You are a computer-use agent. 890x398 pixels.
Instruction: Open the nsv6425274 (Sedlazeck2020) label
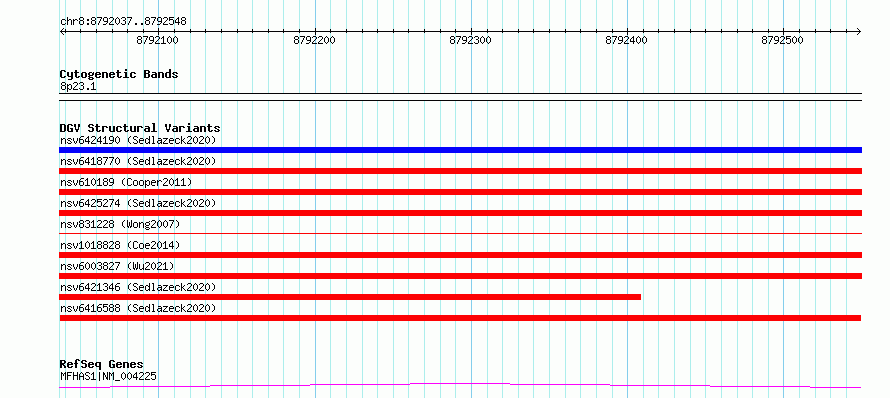point(138,203)
